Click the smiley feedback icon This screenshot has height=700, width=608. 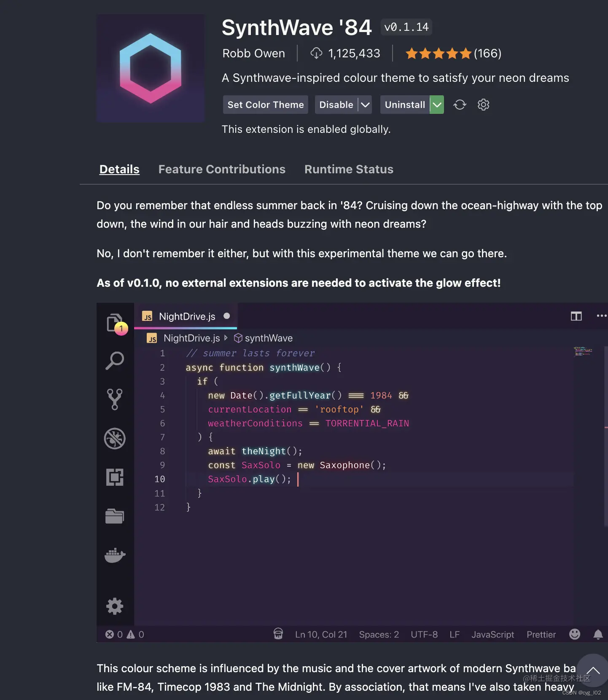tap(574, 634)
